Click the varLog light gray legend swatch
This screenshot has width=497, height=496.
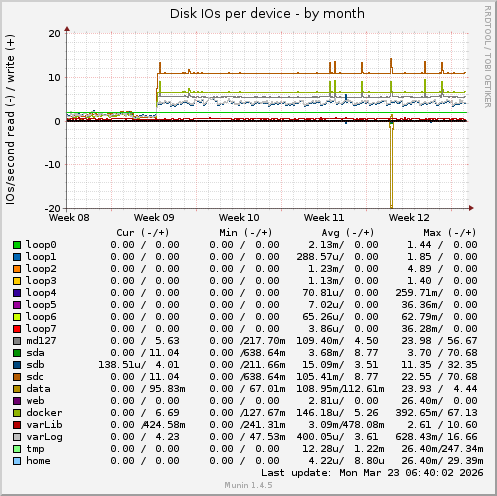tap(17, 437)
